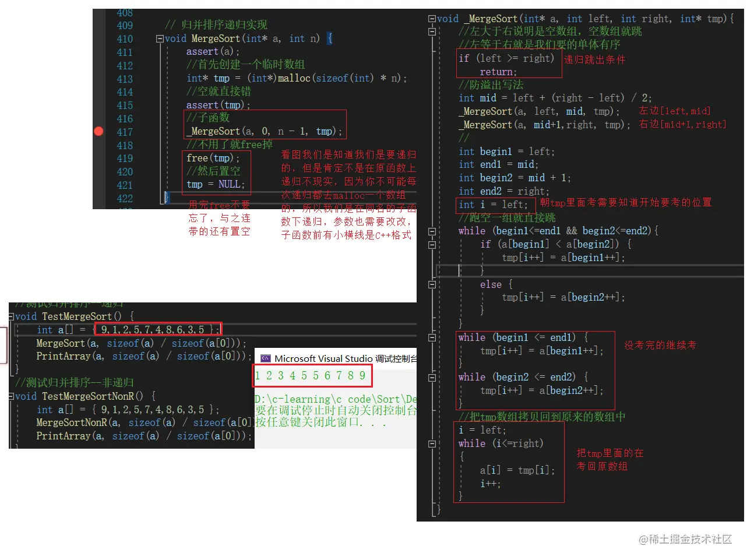Click the "tmp = NULL;" line

pyautogui.click(x=216, y=184)
